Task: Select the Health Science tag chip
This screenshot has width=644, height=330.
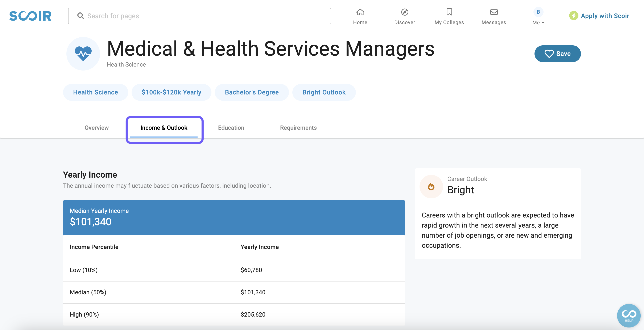Action: tap(95, 92)
